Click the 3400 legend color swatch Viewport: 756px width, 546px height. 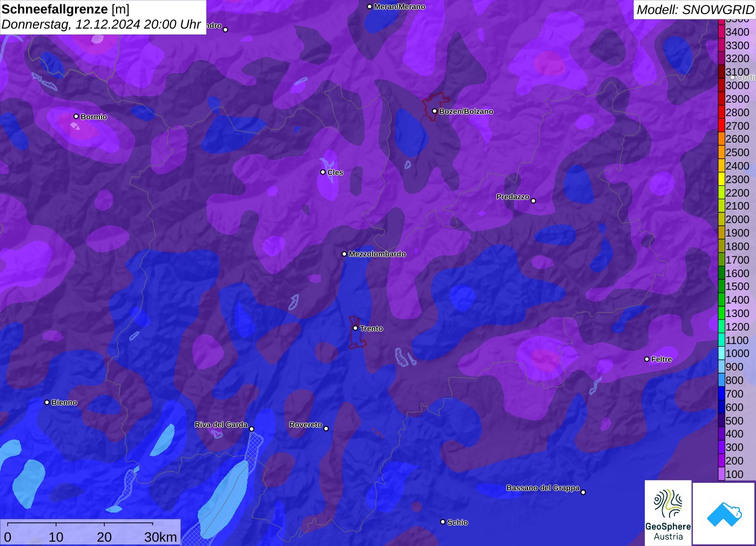tap(721, 32)
